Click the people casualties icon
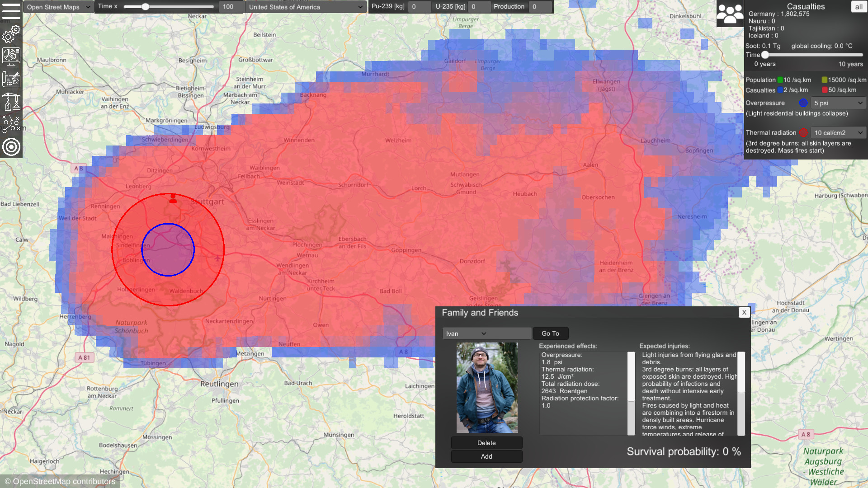868x488 pixels. [730, 14]
